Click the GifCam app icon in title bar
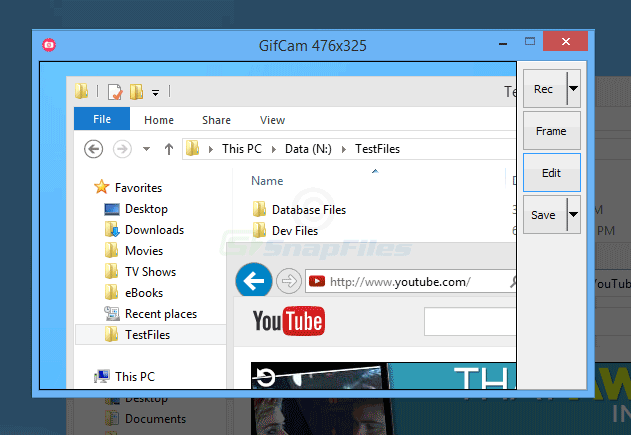Image resolution: width=631 pixels, height=435 pixels. click(48, 44)
